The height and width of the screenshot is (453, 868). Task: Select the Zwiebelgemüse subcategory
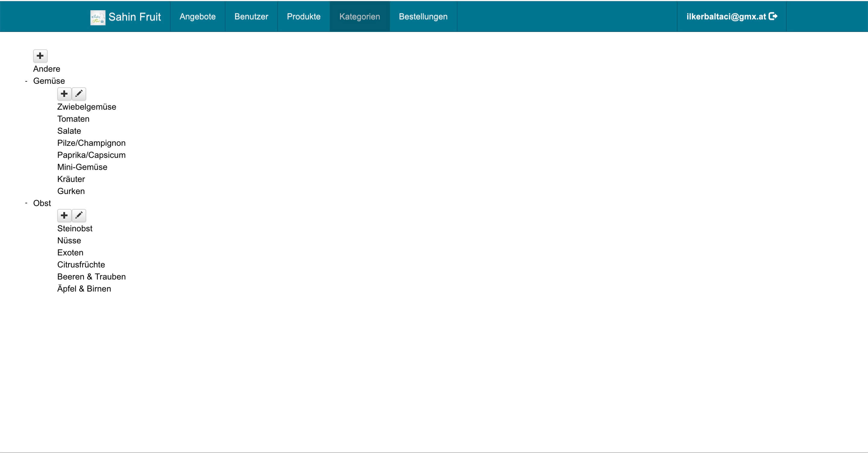pyautogui.click(x=86, y=107)
